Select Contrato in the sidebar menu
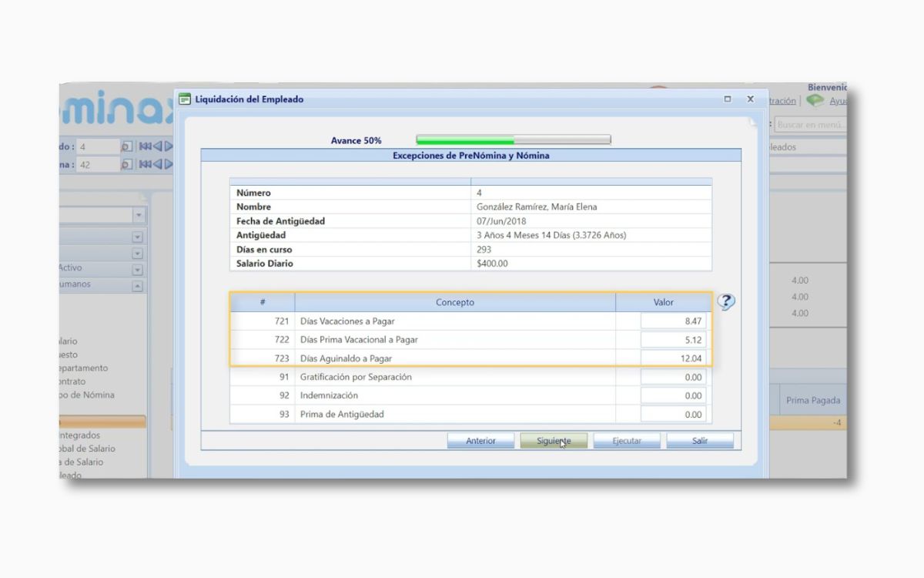 point(73,381)
